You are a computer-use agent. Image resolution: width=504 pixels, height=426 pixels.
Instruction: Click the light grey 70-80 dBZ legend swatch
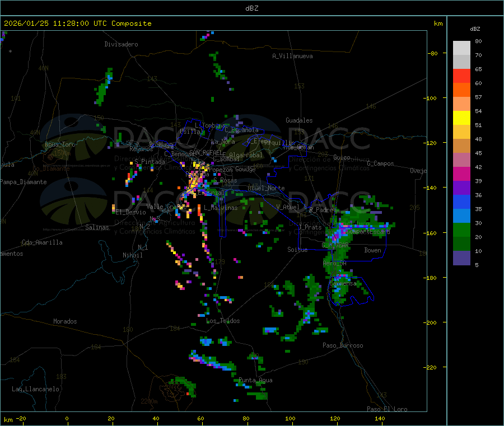[461, 48]
